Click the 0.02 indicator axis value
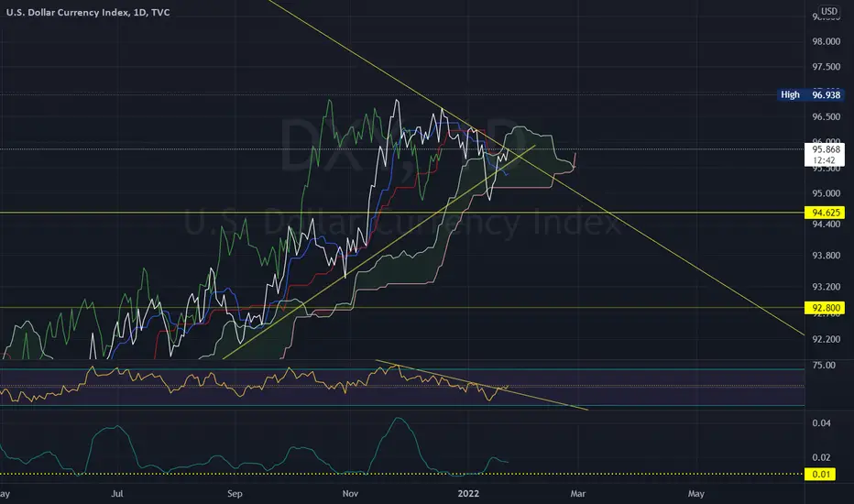The image size is (854, 504). tap(821, 457)
